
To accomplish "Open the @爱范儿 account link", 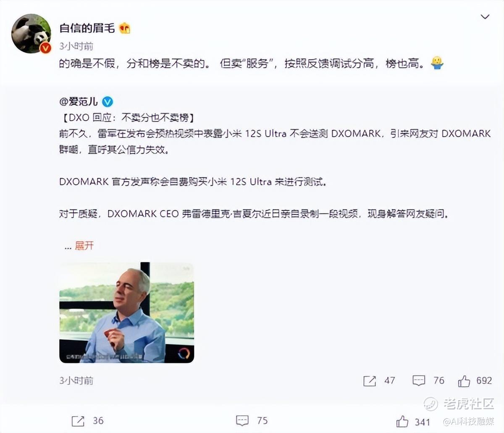I will pos(79,101).
